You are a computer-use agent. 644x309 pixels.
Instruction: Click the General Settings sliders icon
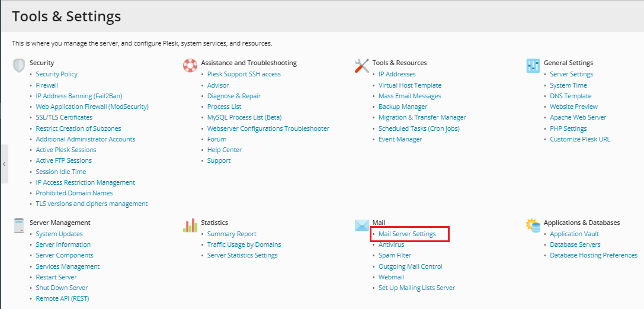pos(533,65)
